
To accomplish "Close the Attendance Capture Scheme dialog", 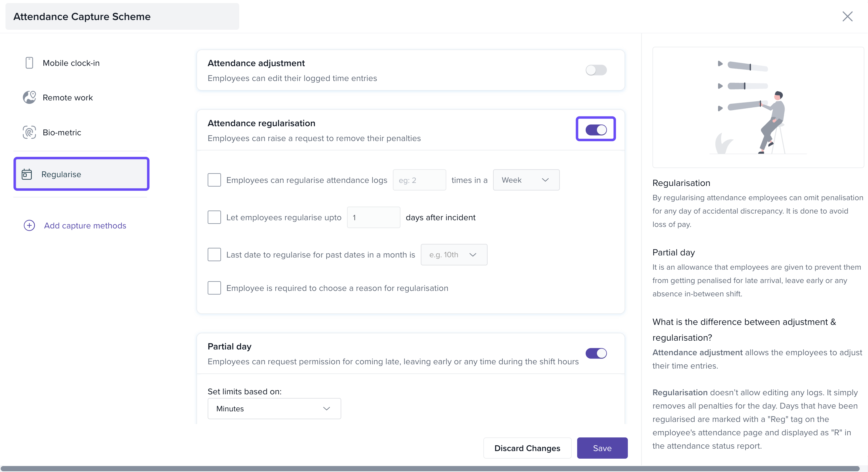I will tap(847, 16).
